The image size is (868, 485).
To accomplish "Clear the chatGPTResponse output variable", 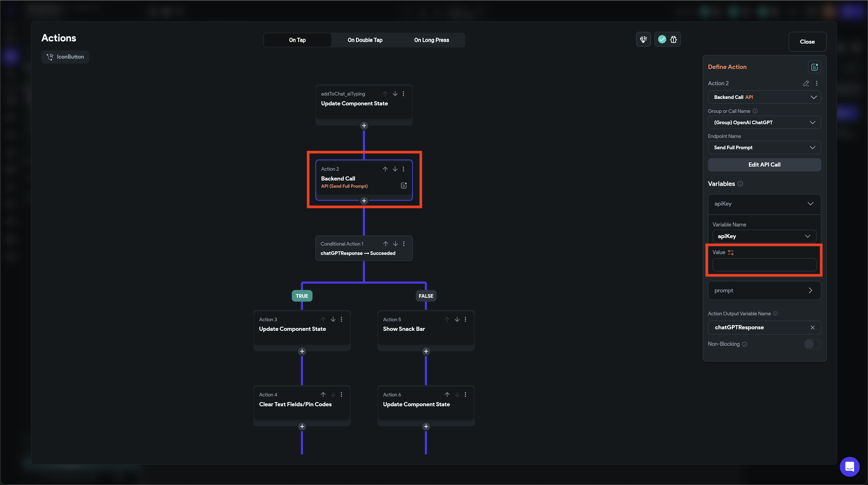I will [x=812, y=328].
